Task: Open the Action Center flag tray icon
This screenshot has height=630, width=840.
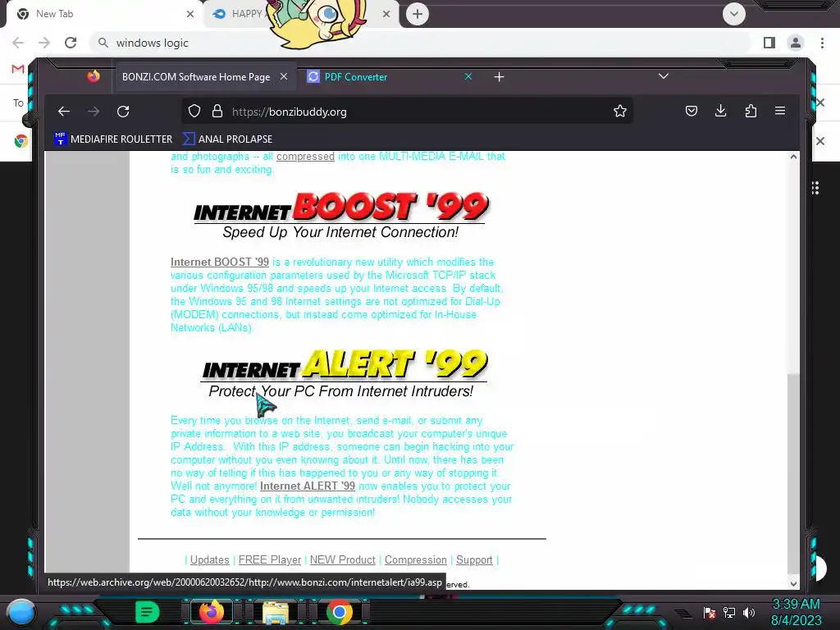Action: coord(710,612)
